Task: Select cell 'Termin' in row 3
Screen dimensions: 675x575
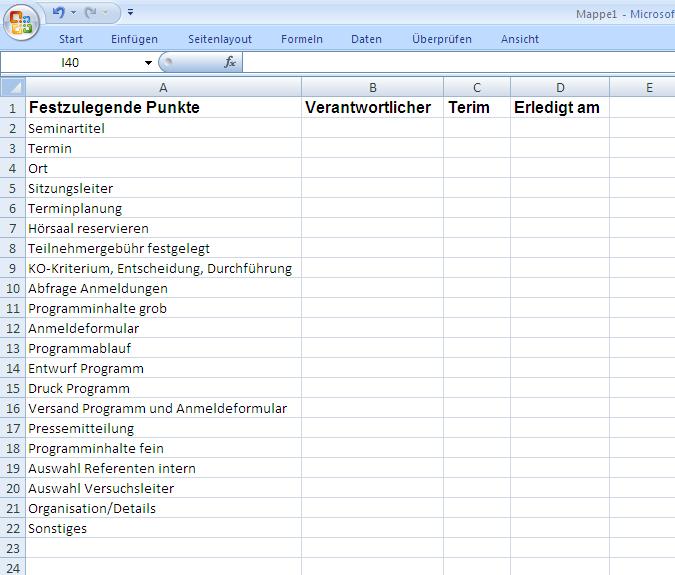Action: [163, 148]
